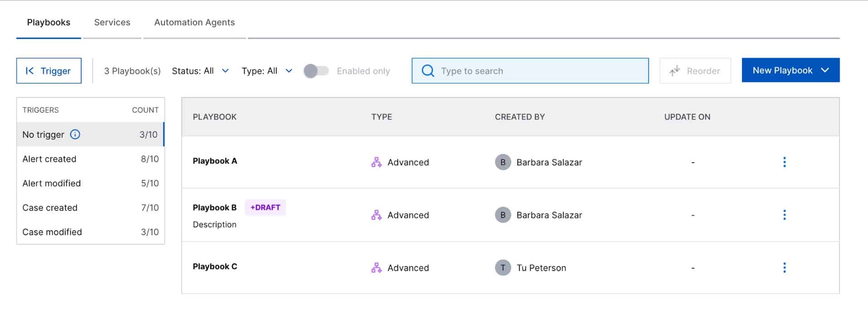Click Advanced type icon in Playbook B row

(x=376, y=215)
